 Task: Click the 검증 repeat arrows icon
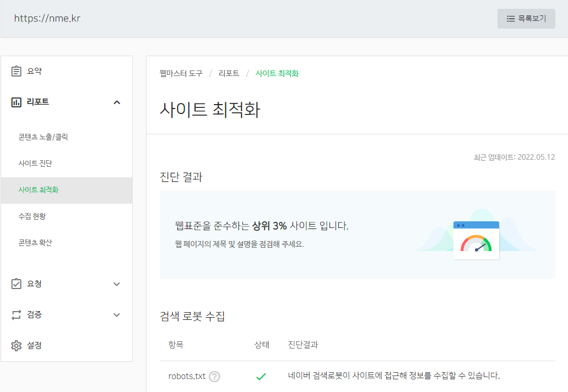click(x=17, y=314)
